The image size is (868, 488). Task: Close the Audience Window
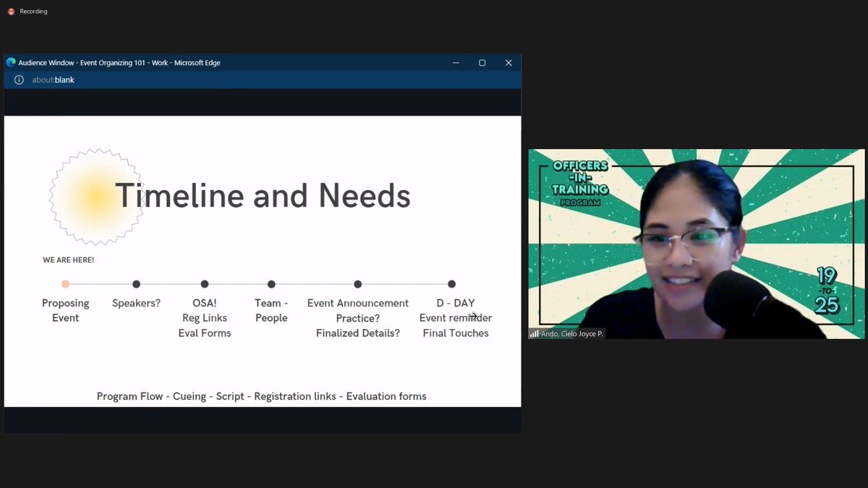509,63
